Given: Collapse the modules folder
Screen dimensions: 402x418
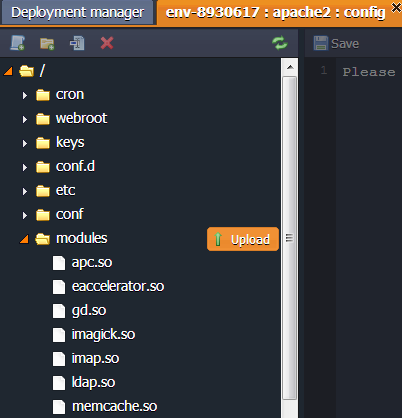Looking at the screenshot, I should 24,239.
